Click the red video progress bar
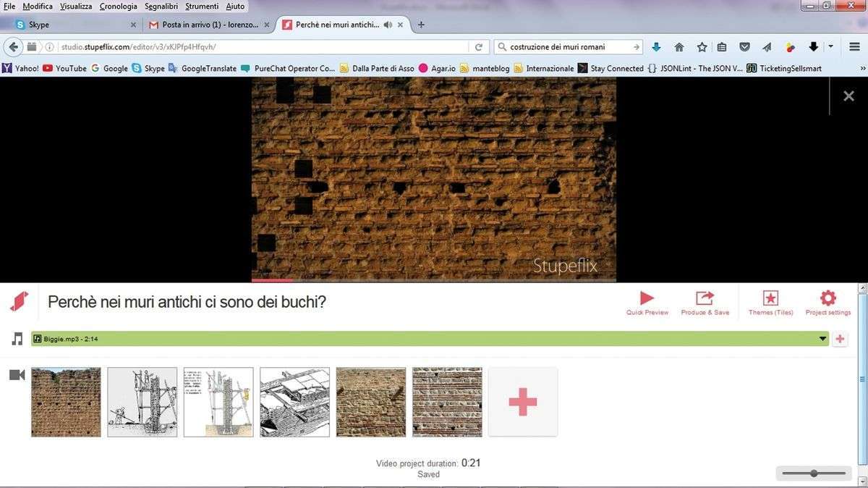Viewport: 868px width, 488px height. (x=273, y=279)
